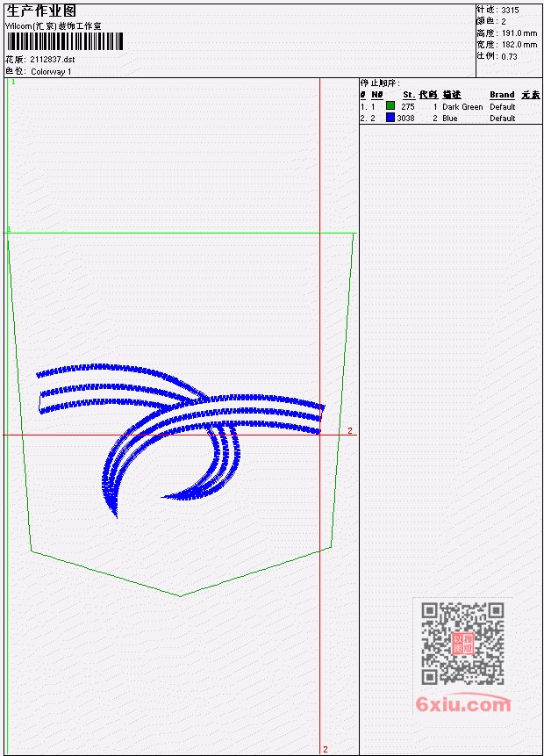Click the stitch count '275' cell
This screenshot has height=756, width=544.
(408, 106)
